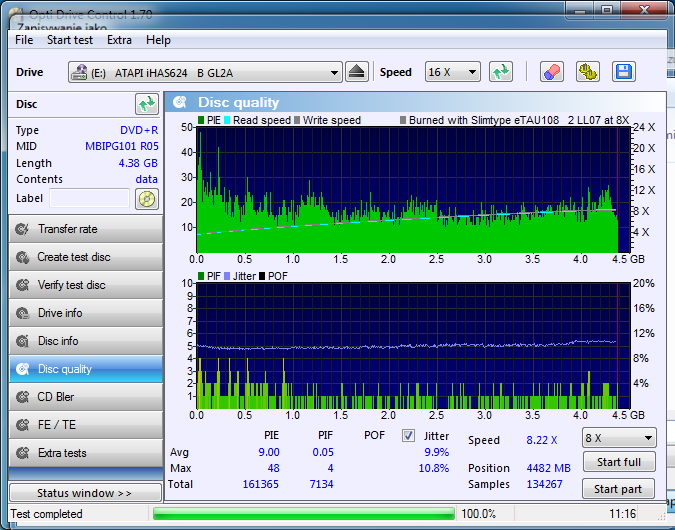Click the Extra tests sidebar icon
675x530 pixels.
tap(22, 453)
